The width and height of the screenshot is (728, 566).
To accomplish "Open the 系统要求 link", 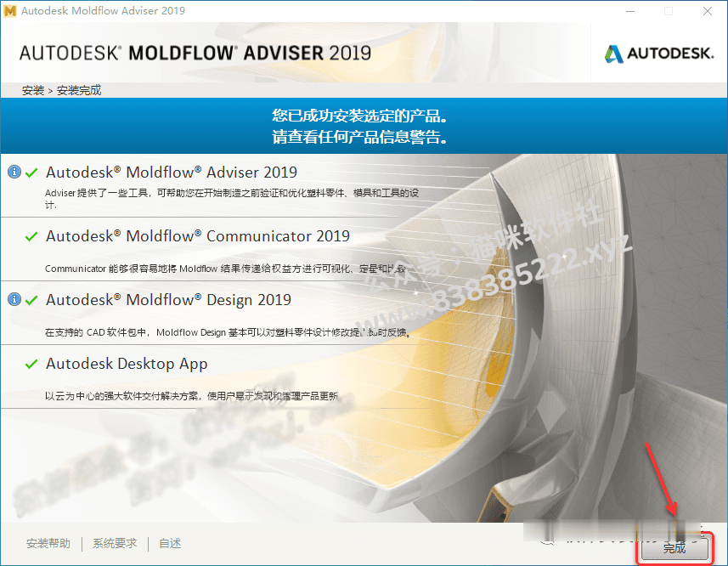I will [x=115, y=543].
